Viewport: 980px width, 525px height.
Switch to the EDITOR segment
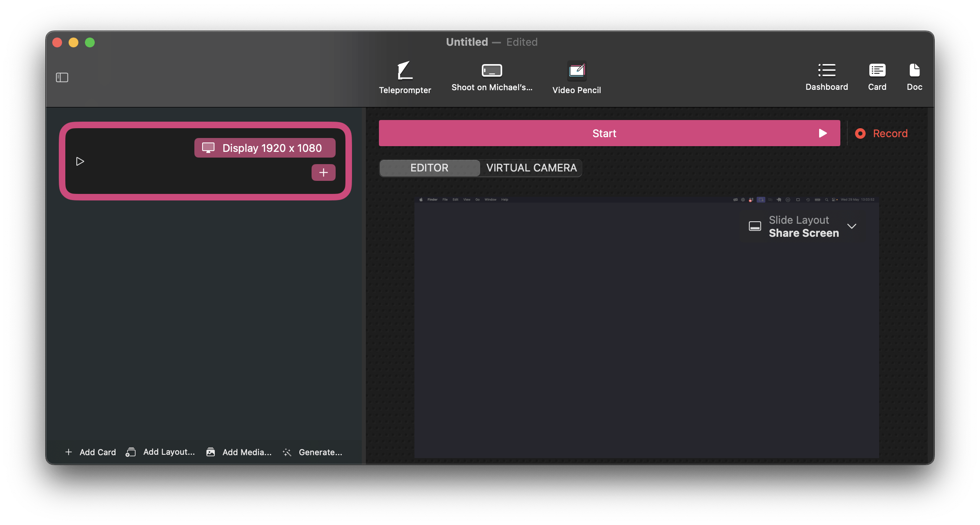coord(429,168)
